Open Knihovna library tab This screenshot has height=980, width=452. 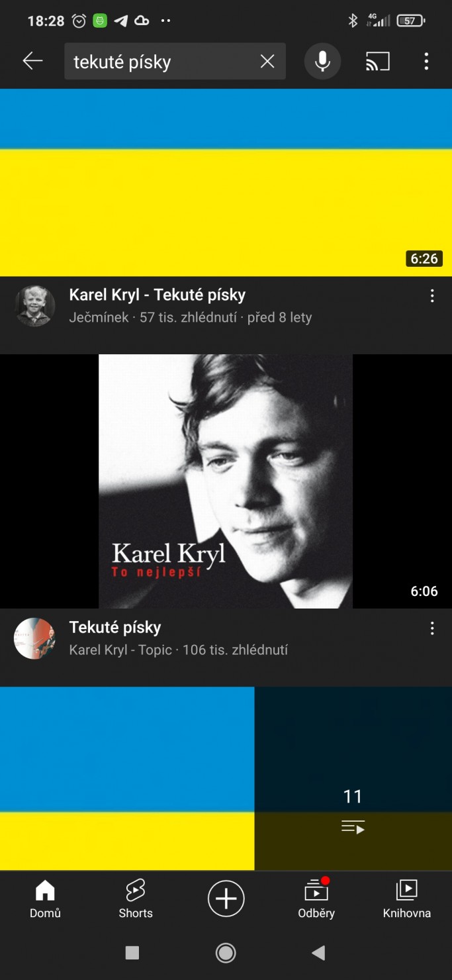pos(407,899)
